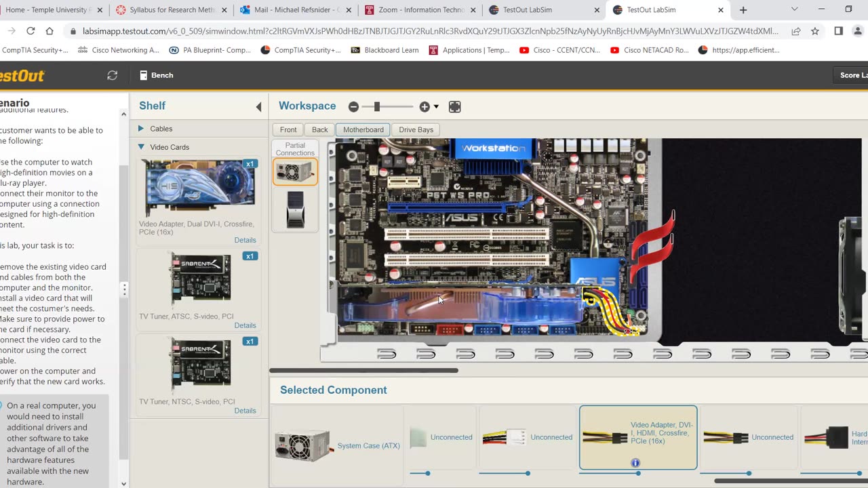Switch to the Back view tab
868x488 pixels.
pyautogui.click(x=320, y=129)
